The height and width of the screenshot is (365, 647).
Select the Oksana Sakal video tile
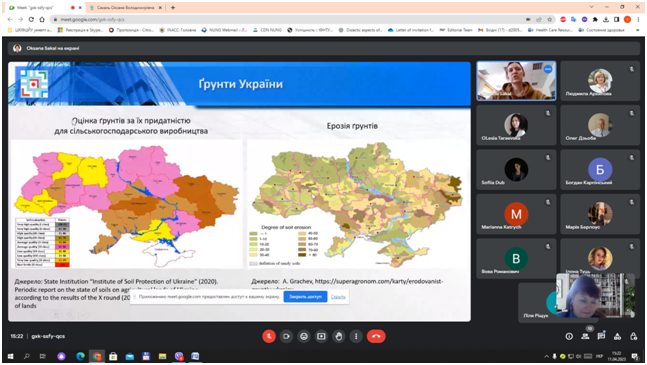[x=516, y=81]
